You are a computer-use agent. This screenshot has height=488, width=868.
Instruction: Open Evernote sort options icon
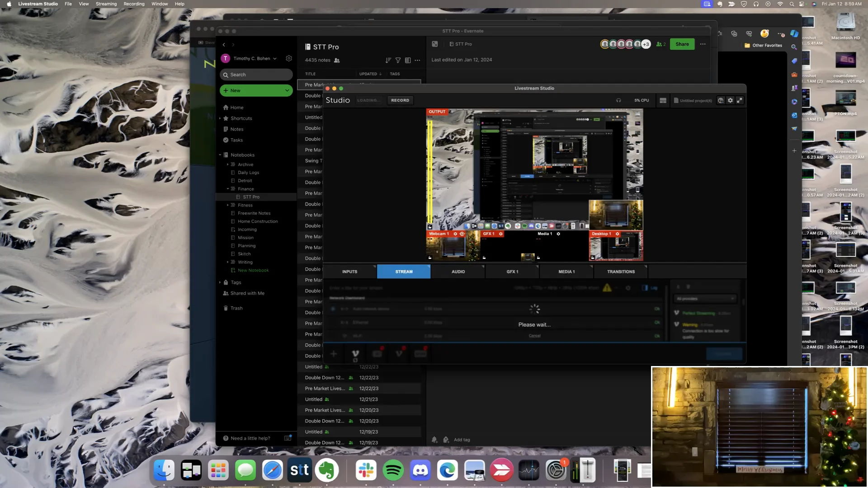point(388,60)
